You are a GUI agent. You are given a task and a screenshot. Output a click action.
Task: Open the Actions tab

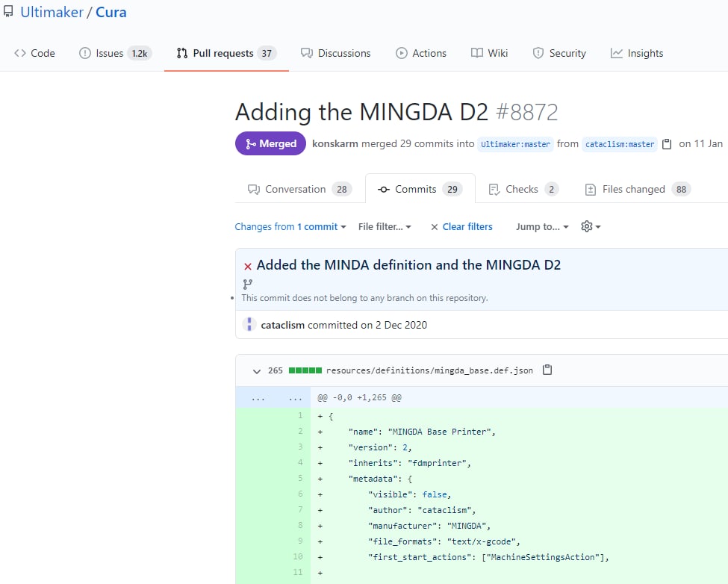421,53
